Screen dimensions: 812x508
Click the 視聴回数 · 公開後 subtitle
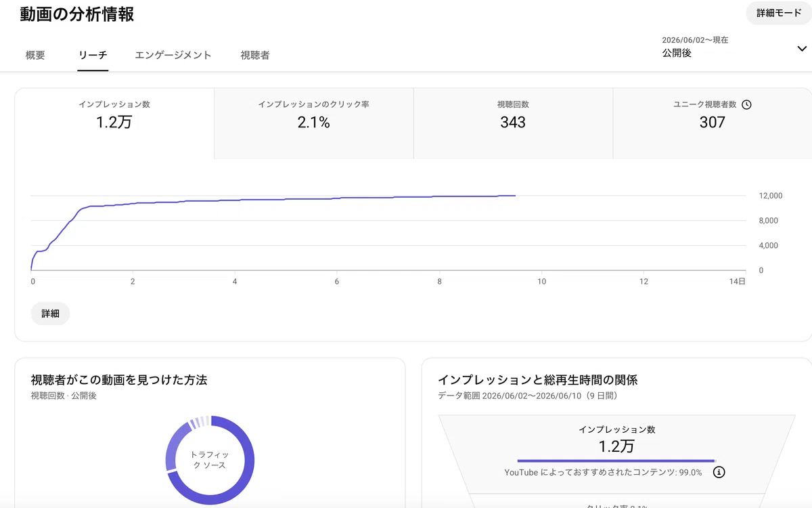coord(64,396)
